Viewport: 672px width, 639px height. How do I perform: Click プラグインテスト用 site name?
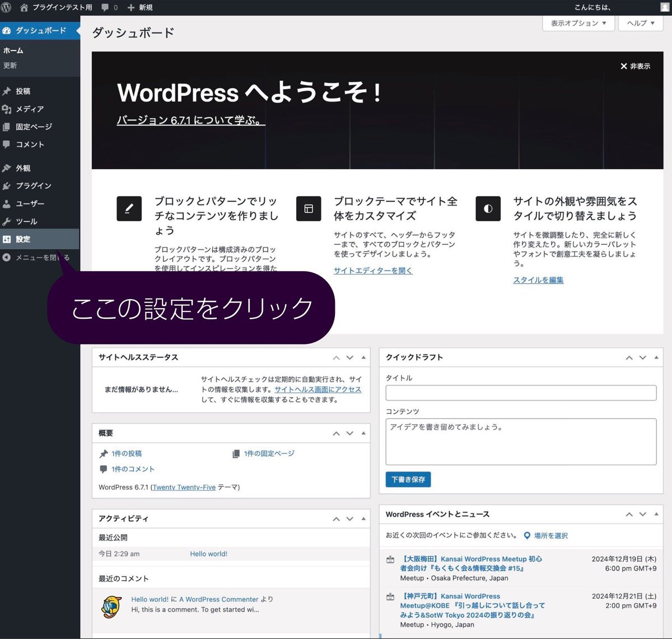pyautogui.click(x=62, y=7)
